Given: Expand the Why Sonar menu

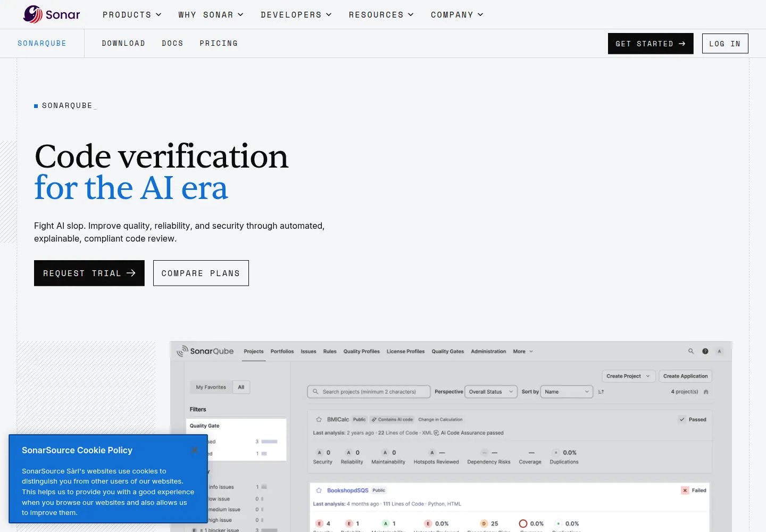Looking at the screenshot, I should 211,14.
